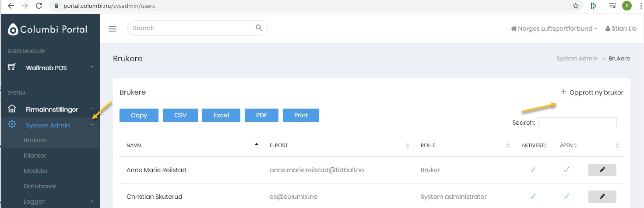Export users as PDF
Image resolution: width=644 pixels, height=208 pixels.
point(261,115)
